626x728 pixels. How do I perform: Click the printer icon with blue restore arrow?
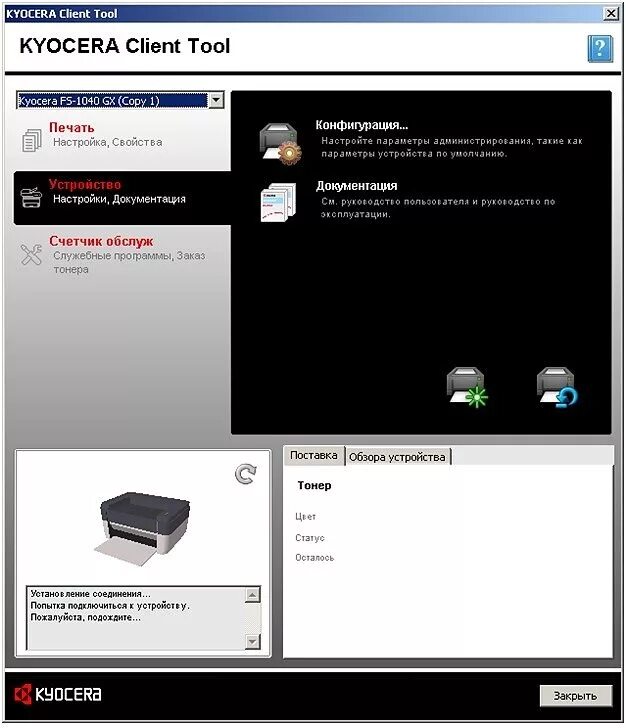pyautogui.click(x=557, y=388)
